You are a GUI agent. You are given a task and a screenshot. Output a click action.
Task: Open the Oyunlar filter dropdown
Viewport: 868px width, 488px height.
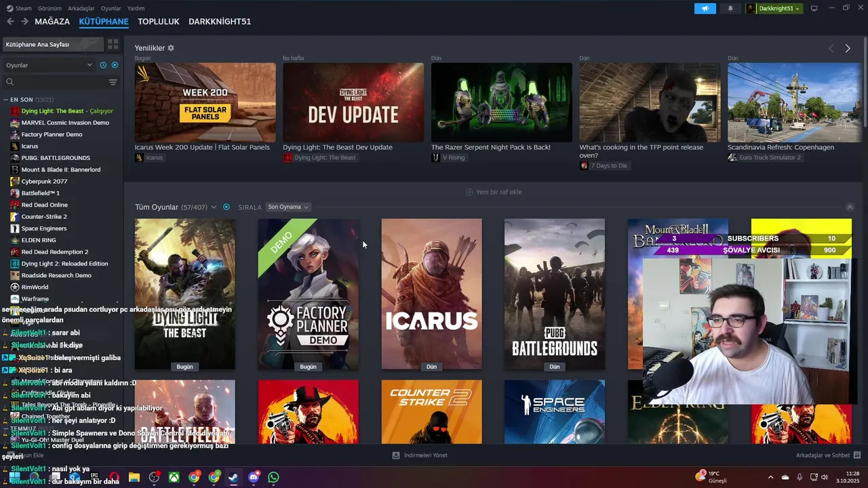[49, 65]
